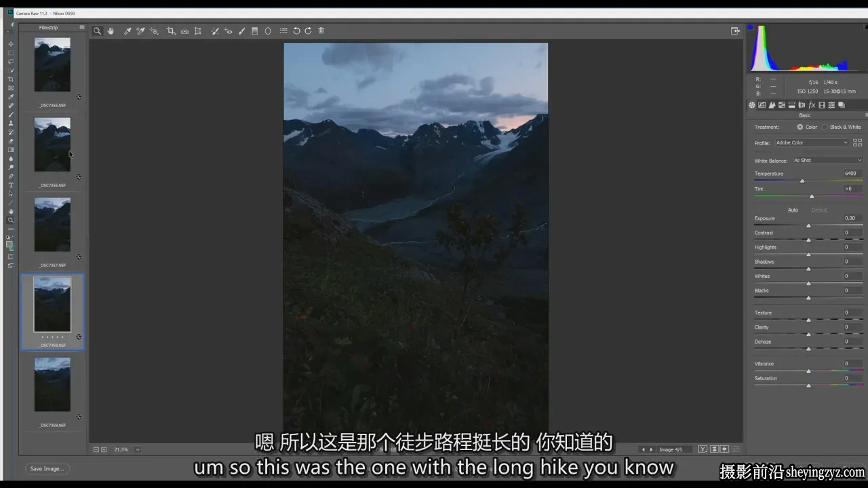
Task: Switch to the Tone Curve tab
Action: coord(762,105)
